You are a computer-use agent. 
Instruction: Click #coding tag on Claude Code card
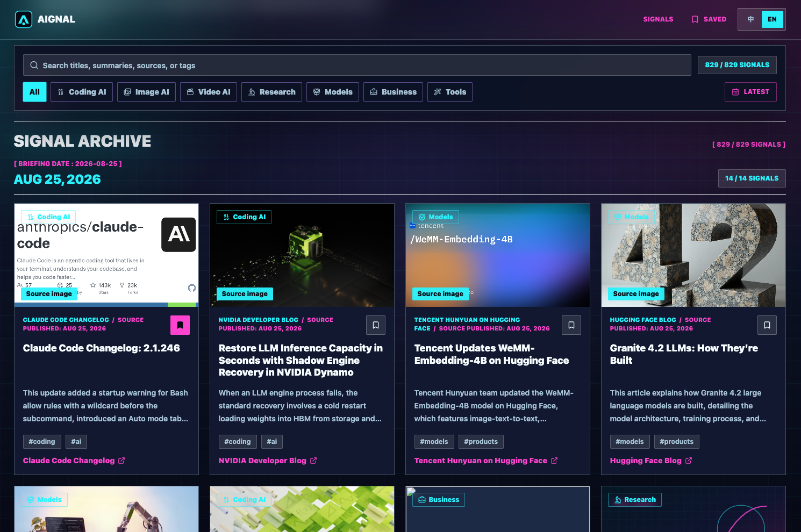(42, 442)
